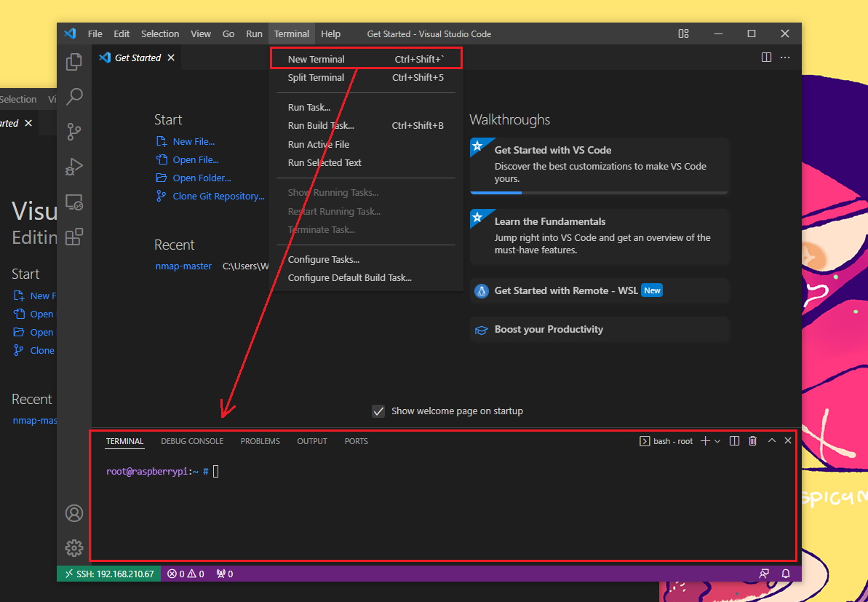Split the editor to the right
The width and height of the screenshot is (868, 602).
click(x=766, y=58)
